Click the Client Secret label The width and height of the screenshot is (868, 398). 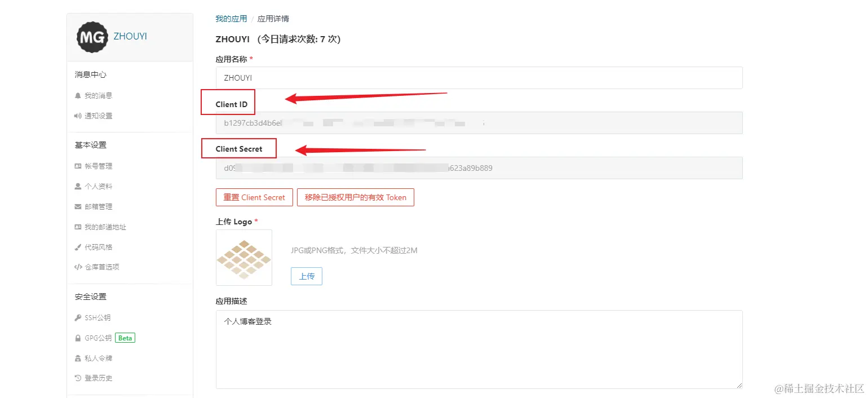click(239, 149)
